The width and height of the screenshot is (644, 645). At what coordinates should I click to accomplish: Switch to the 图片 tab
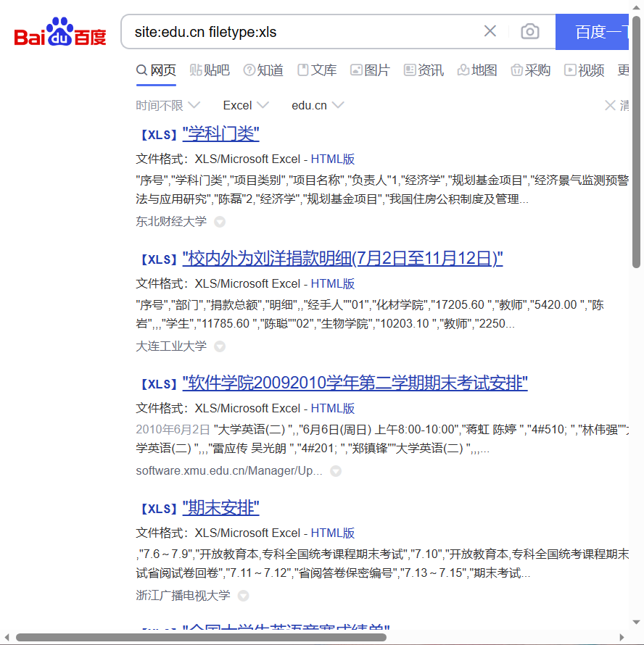pyautogui.click(x=370, y=70)
